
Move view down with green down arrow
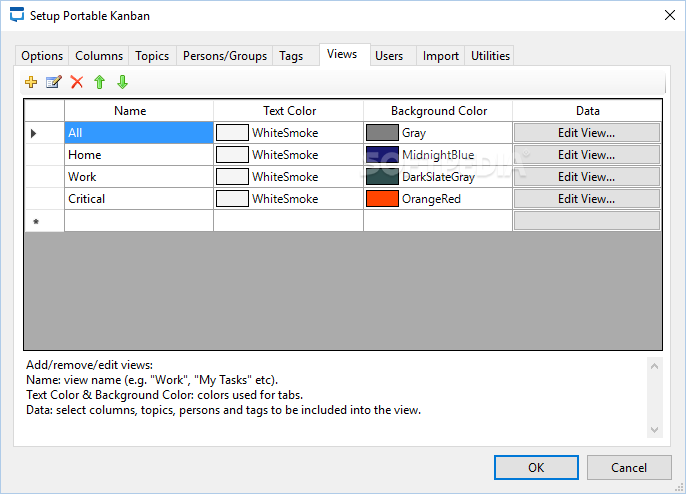click(x=122, y=82)
